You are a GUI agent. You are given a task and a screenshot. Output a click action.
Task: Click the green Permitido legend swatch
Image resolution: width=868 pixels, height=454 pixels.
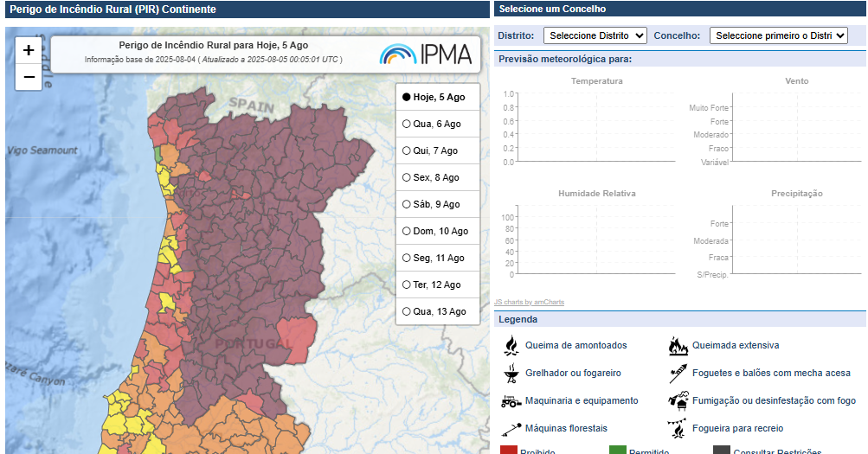pyautogui.click(x=617, y=451)
